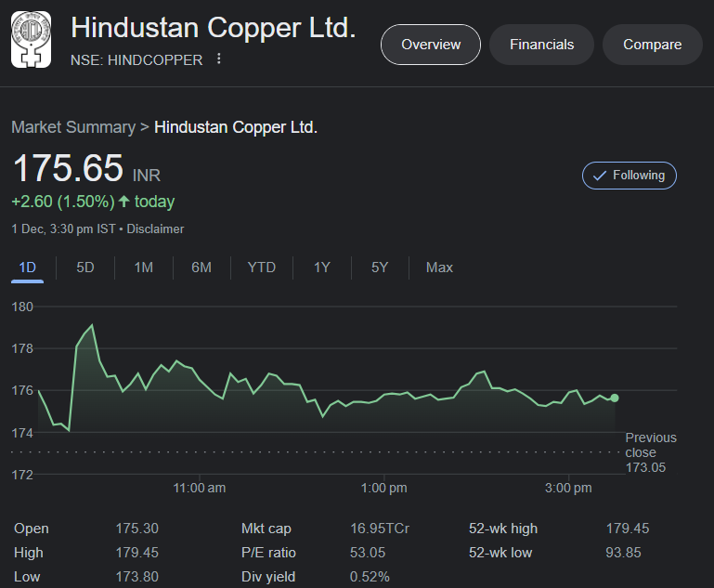Switch chart to YTD range
Viewport: 714px width, 588px height.
(262, 268)
